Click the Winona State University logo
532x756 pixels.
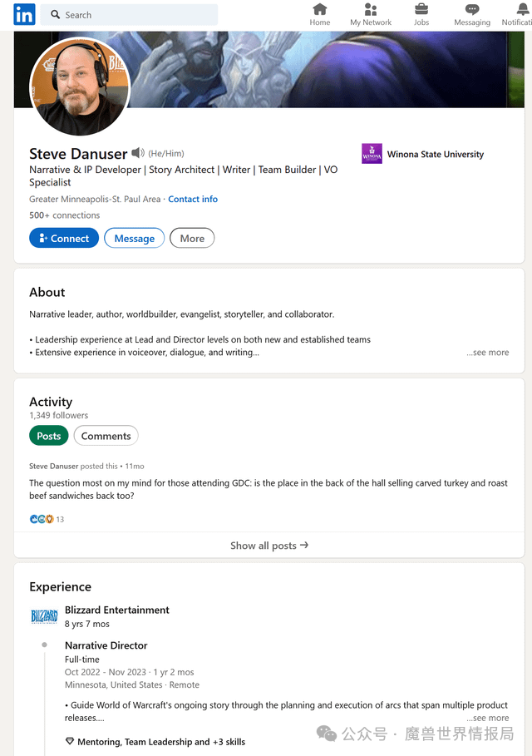coord(372,154)
